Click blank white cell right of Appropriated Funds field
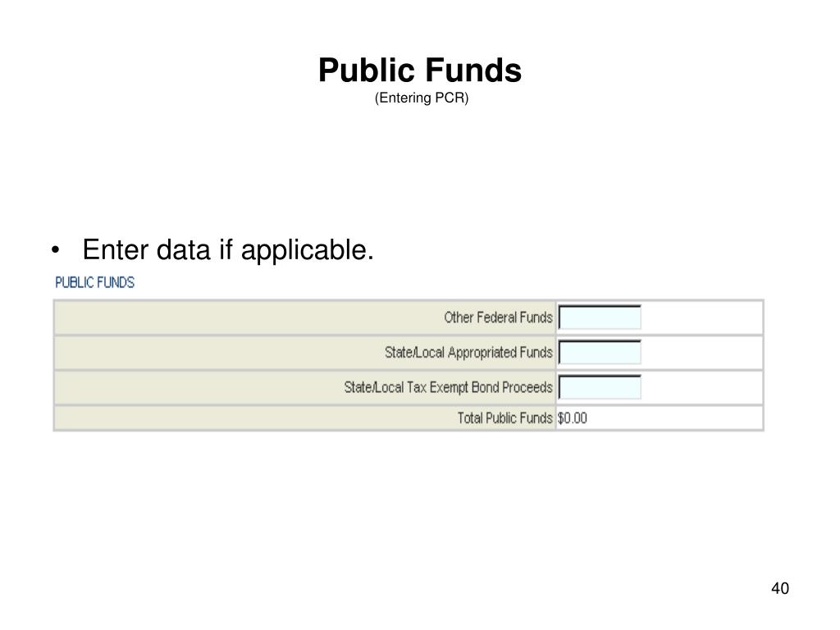840x630 pixels. 702,353
